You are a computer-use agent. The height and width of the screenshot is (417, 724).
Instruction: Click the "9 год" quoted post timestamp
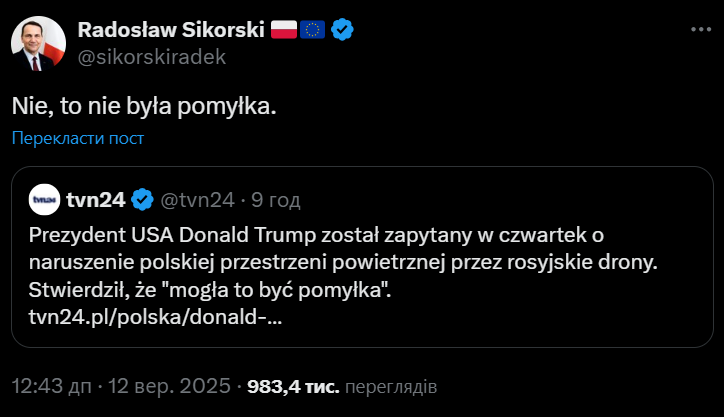coord(274,200)
